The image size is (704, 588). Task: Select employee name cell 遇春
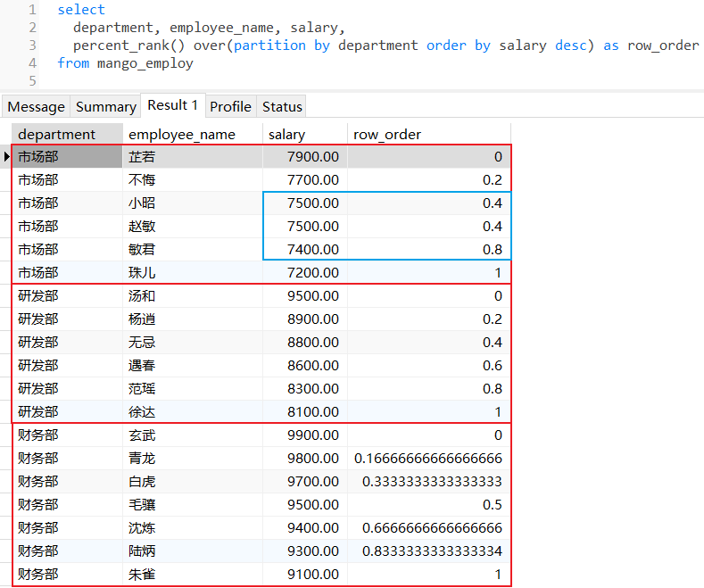coord(193,365)
